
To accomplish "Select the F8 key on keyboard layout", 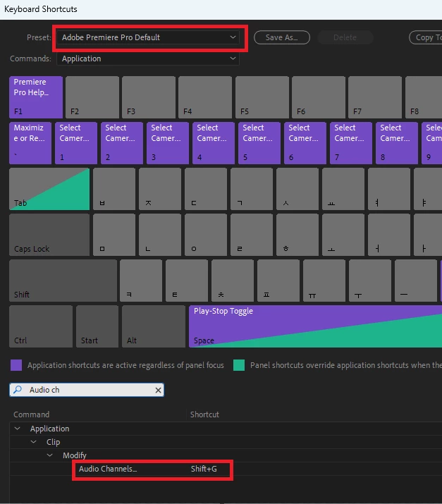I will pos(424,97).
